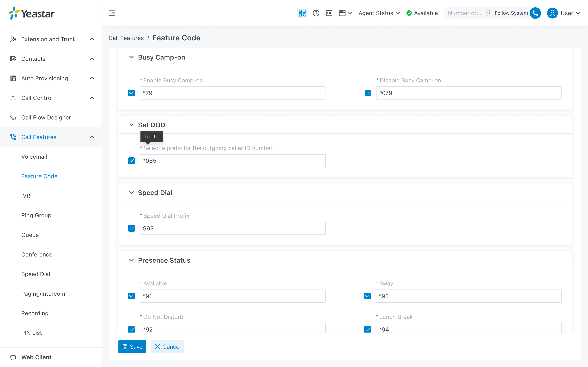Open the Voicemail menu item
Screen dimensions: 588x367
click(x=34, y=157)
